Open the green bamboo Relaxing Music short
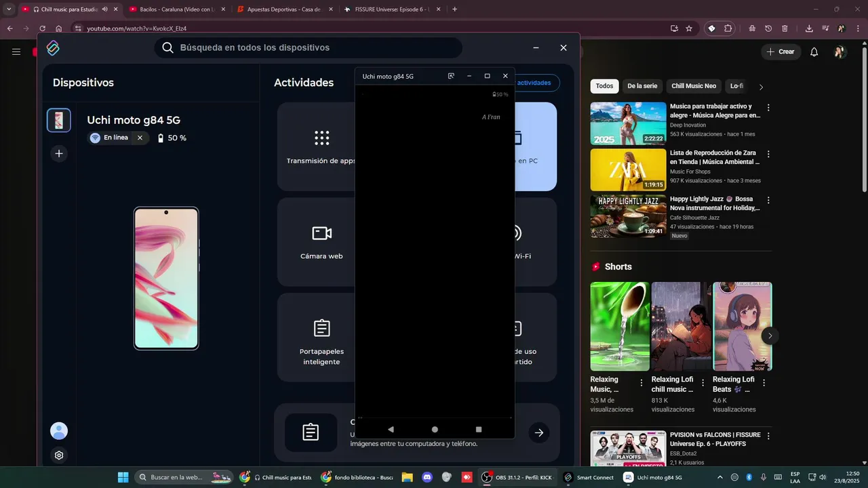 (x=620, y=326)
